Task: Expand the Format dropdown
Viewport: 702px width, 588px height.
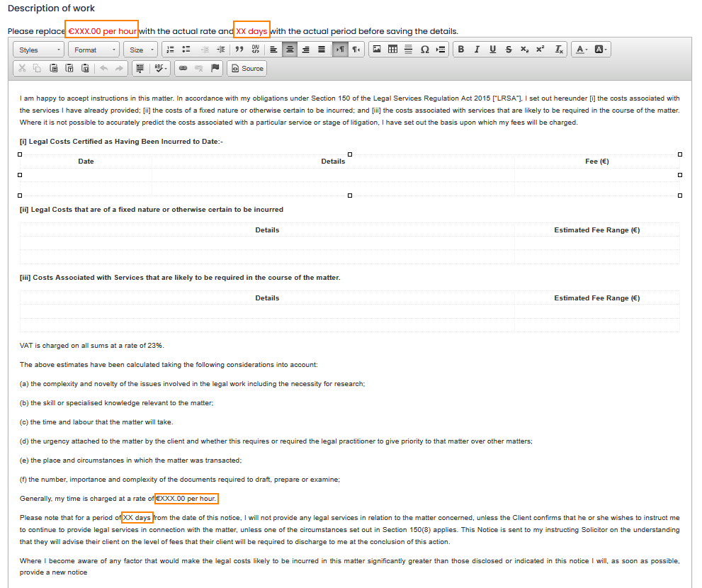Action: pos(94,50)
